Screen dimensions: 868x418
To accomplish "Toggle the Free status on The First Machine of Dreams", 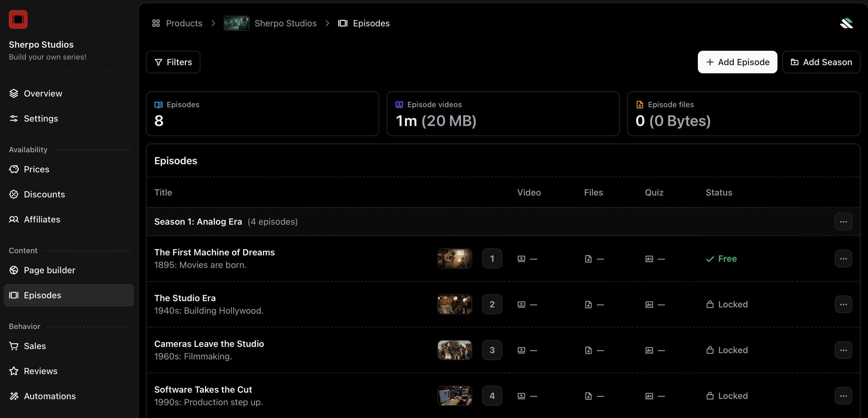I will pyautogui.click(x=721, y=259).
